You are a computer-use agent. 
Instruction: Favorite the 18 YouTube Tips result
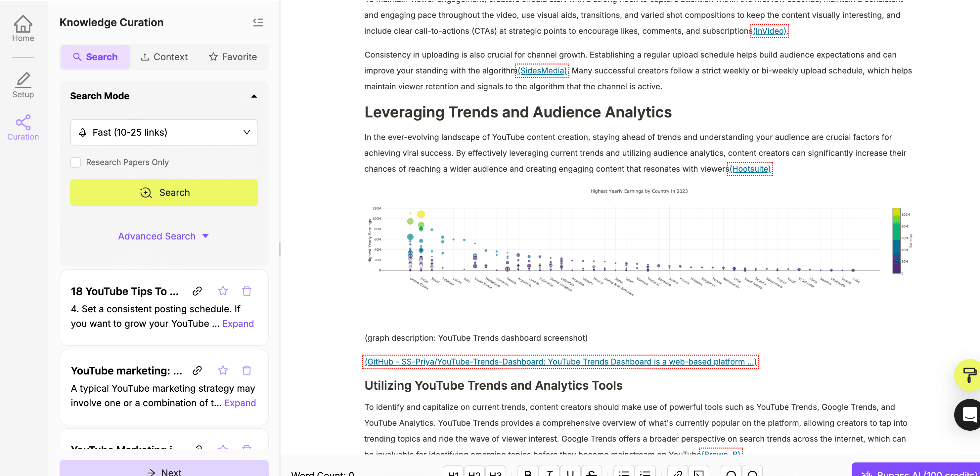coord(223,291)
